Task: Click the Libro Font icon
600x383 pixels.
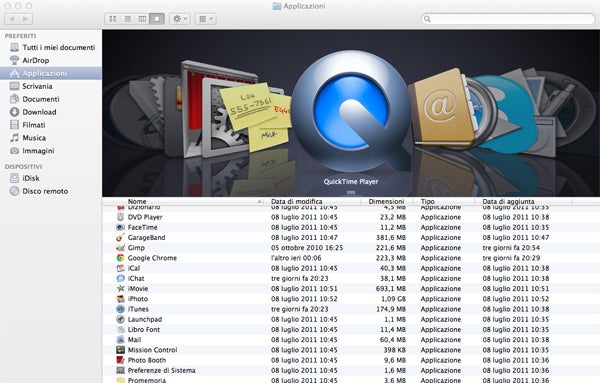Action: pos(121,329)
